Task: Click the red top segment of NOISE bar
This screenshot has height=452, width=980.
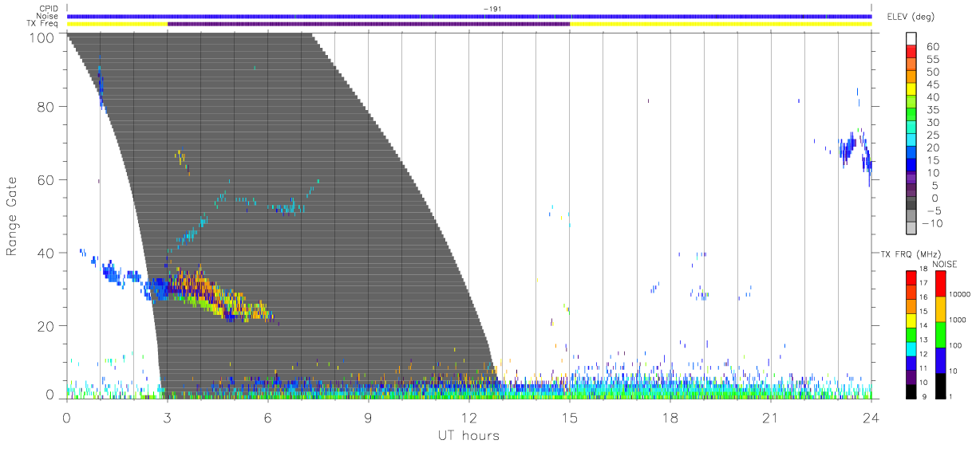Action: [x=942, y=283]
